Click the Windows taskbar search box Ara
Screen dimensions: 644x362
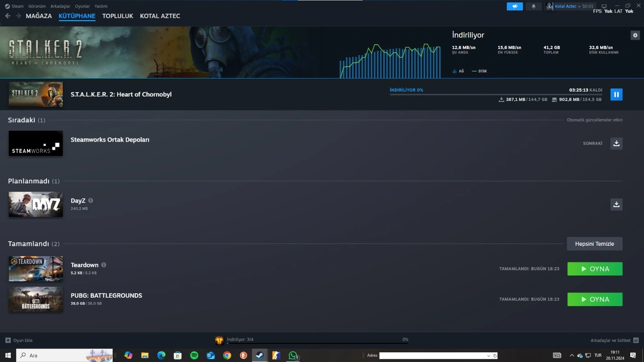coord(64,355)
